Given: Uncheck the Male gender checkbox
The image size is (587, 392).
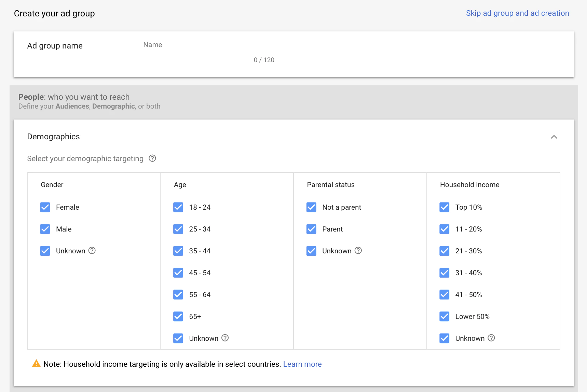Looking at the screenshot, I should click(x=45, y=229).
